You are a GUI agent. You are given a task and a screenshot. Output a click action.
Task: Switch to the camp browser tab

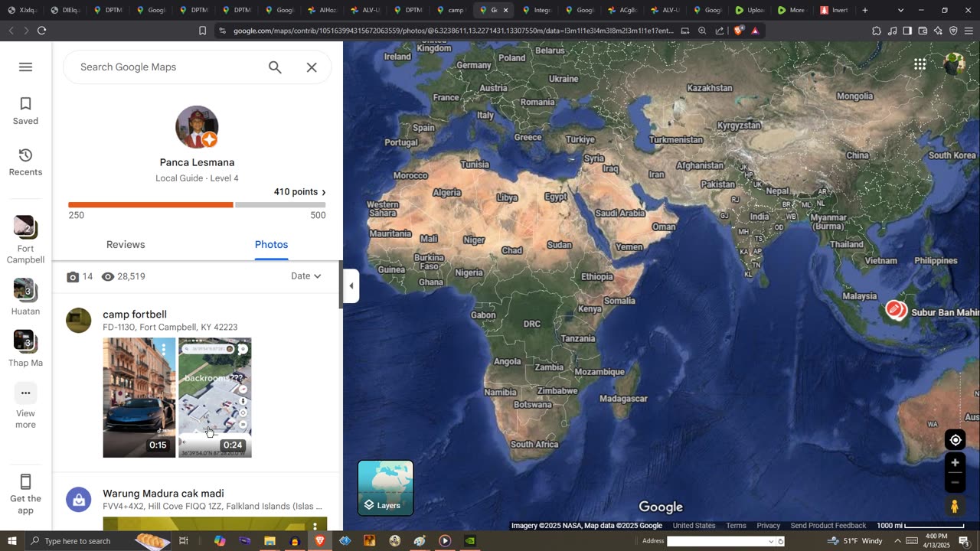tap(450, 10)
